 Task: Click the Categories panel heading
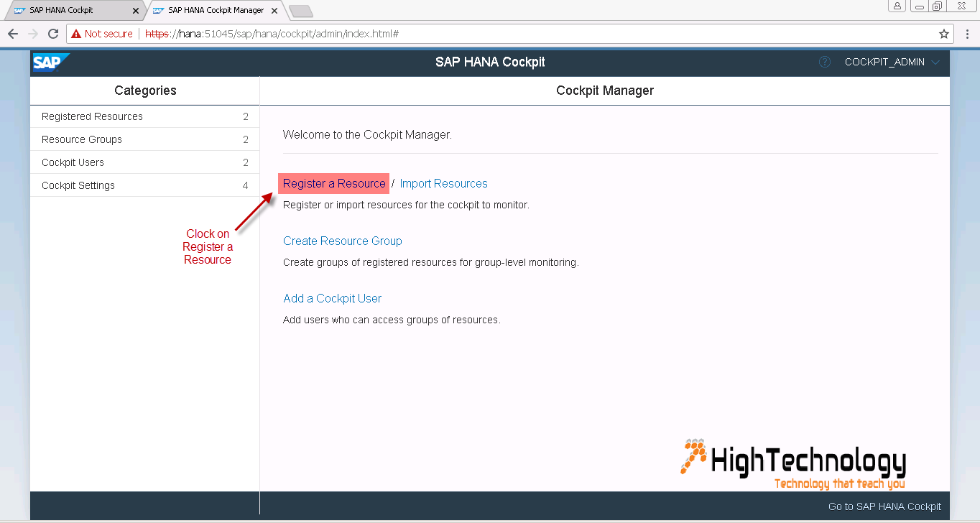coord(145,91)
